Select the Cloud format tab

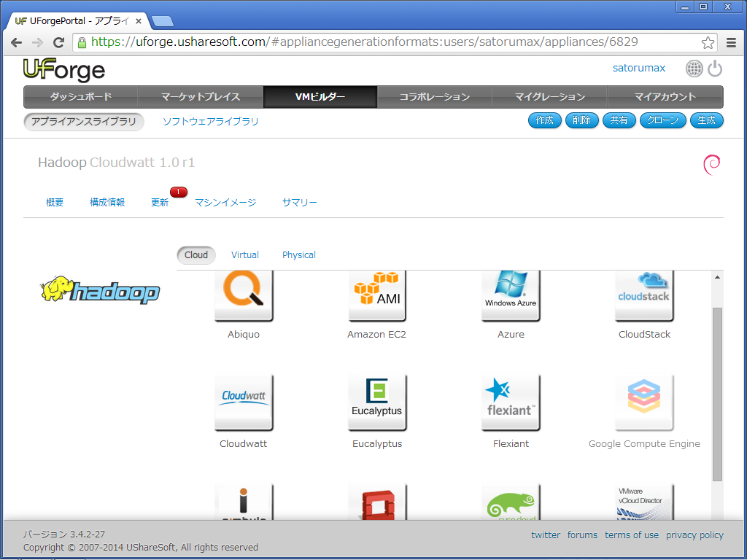(x=196, y=255)
